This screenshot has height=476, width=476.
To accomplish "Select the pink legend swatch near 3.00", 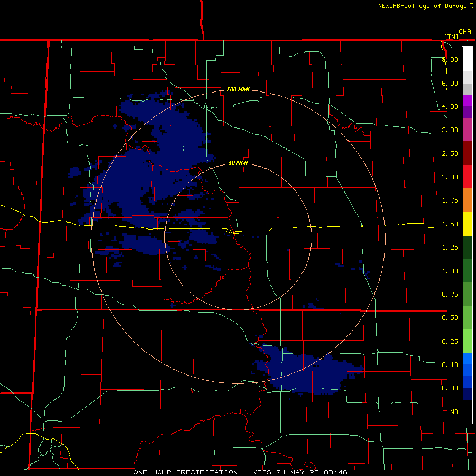I will tap(467, 130).
